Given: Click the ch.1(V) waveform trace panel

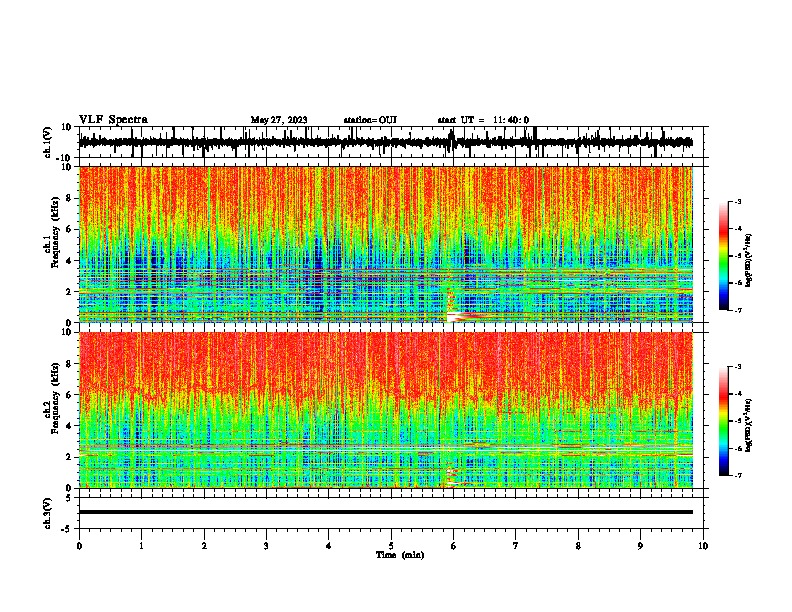Looking at the screenshot, I should point(390,142).
